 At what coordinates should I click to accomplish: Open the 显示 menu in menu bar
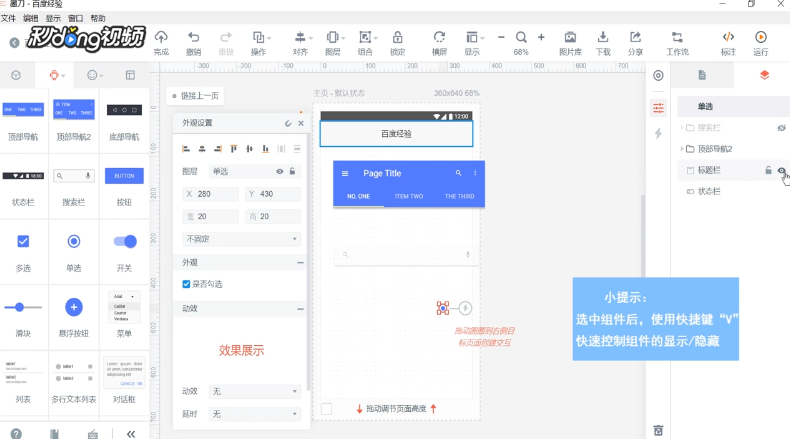[x=53, y=18]
